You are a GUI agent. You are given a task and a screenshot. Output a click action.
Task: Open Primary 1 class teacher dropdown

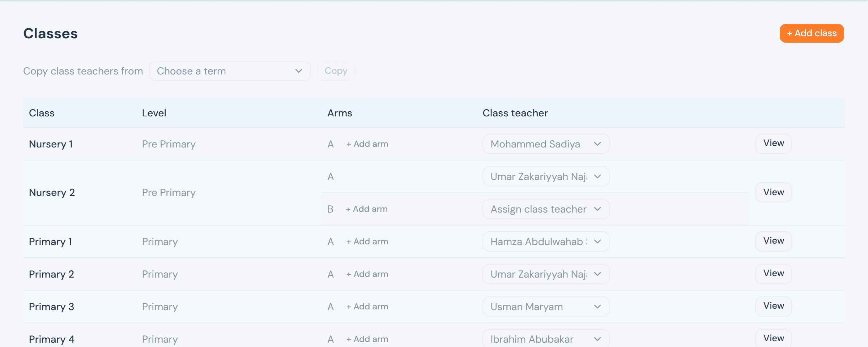[x=546, y=241]
